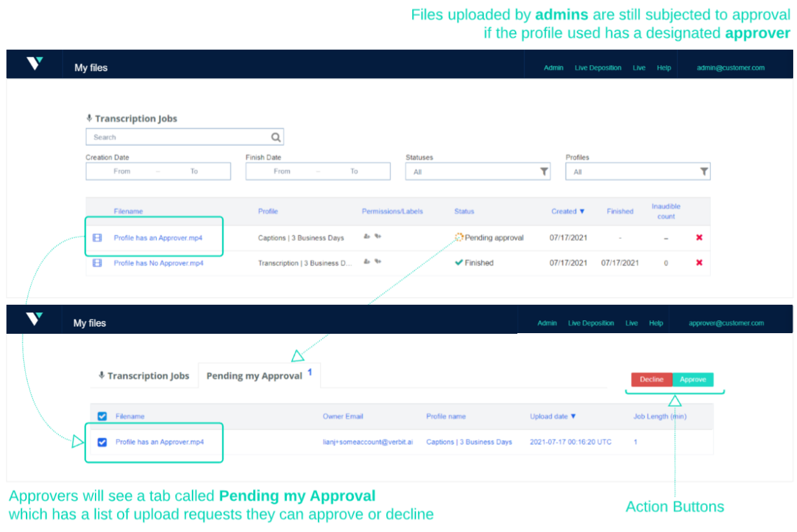The width and height of the screenshot is (797, 532).
Task: Click permissions icon in Pending approval row
Action: (x=367, y=237)
